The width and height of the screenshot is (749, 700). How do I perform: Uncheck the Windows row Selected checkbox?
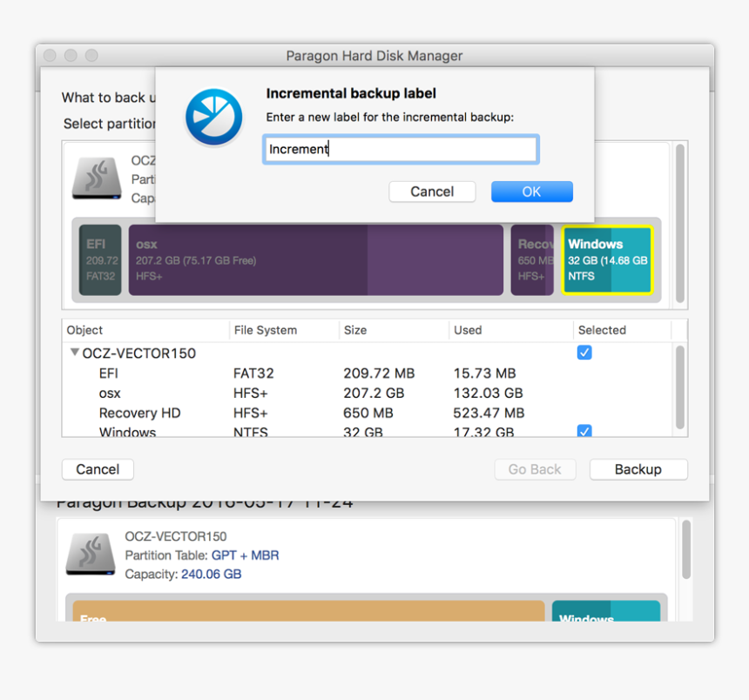coord(584,431)
